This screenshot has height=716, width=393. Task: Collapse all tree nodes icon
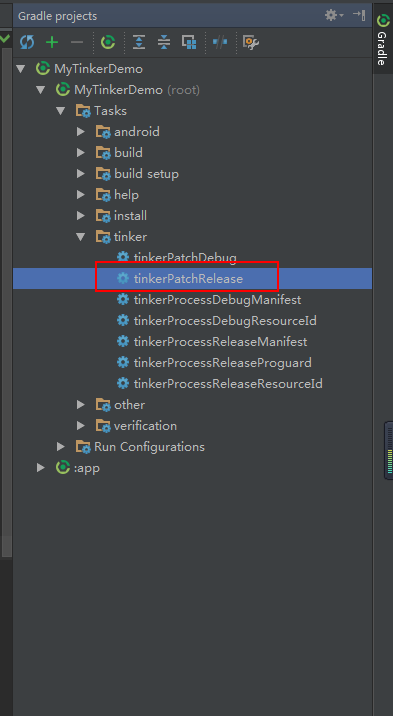coord(163,42)
